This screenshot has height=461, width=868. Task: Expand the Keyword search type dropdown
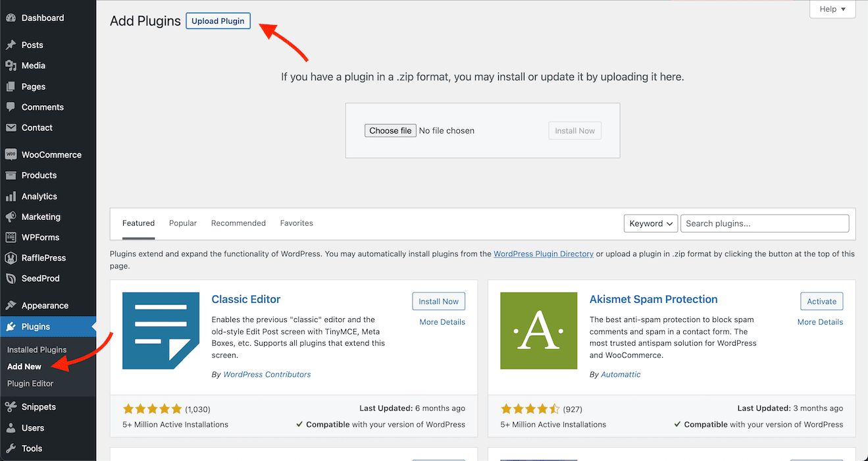coord(651,223)
